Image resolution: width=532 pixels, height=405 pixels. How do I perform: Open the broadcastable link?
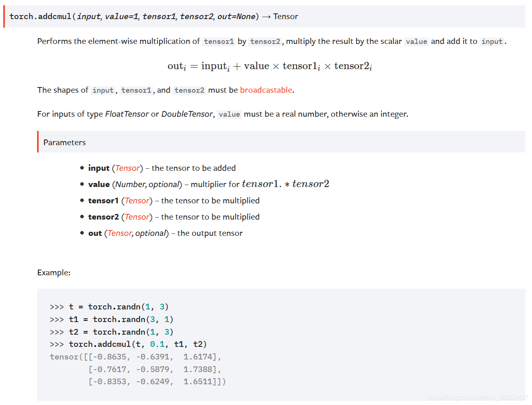pos(266,90)
